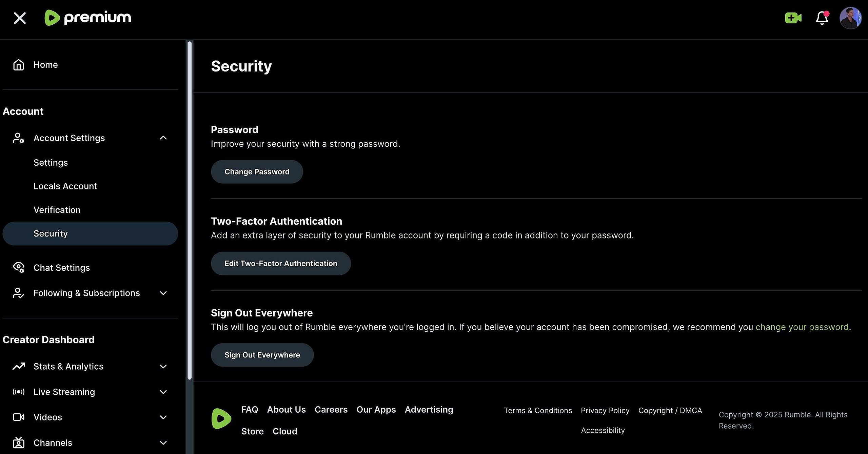This screenshot has height=454, width=868.
Task: Expand the Channels section chevron
Action: (x=163, y=443)
